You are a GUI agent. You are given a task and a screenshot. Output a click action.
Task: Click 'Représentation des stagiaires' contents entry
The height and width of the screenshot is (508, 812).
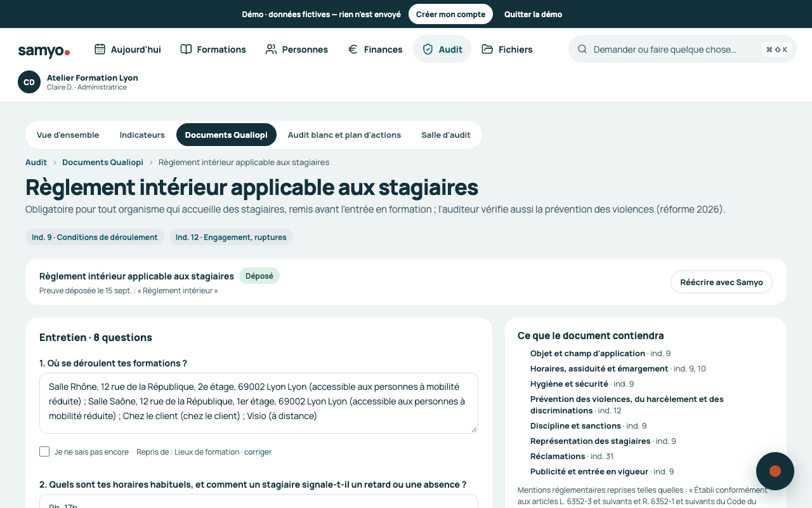pos(590,441)
